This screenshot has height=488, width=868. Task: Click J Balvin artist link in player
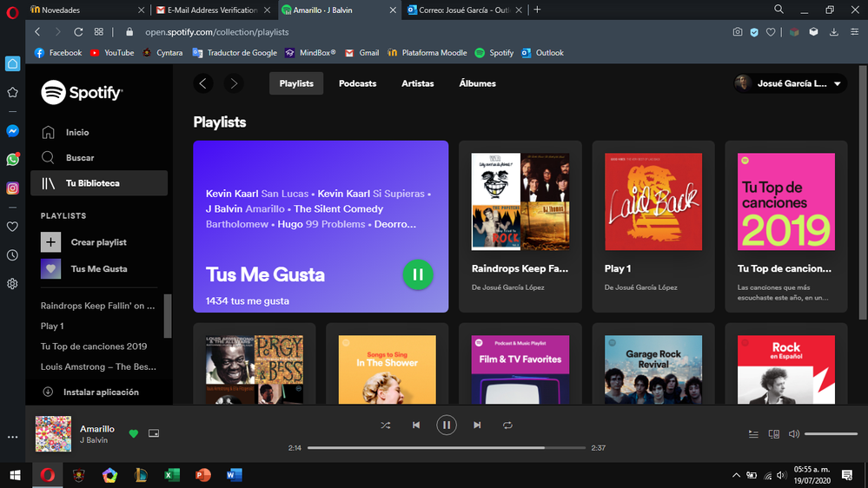click(94, 440)
